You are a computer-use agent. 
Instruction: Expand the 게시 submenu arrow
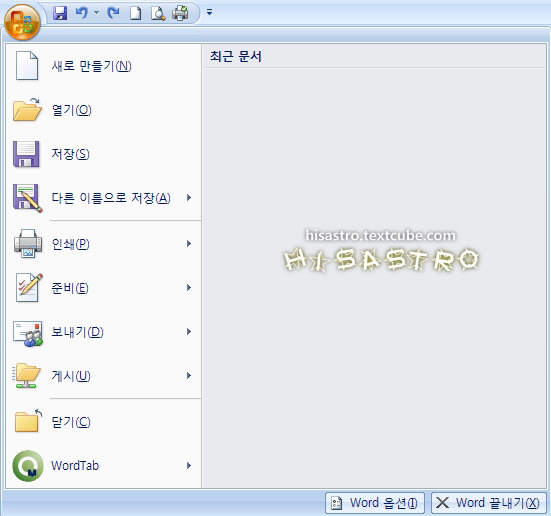click(189, 375)
